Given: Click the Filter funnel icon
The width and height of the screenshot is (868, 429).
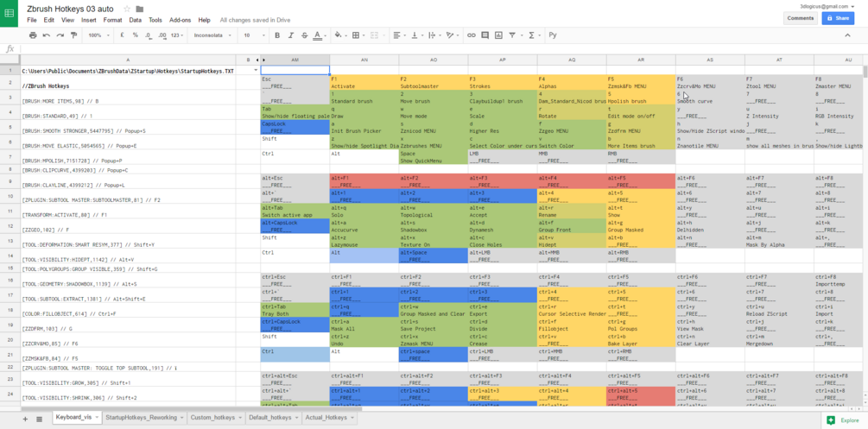Looking at the screenshot, I should pyautogui.click(x=514, y=35).
